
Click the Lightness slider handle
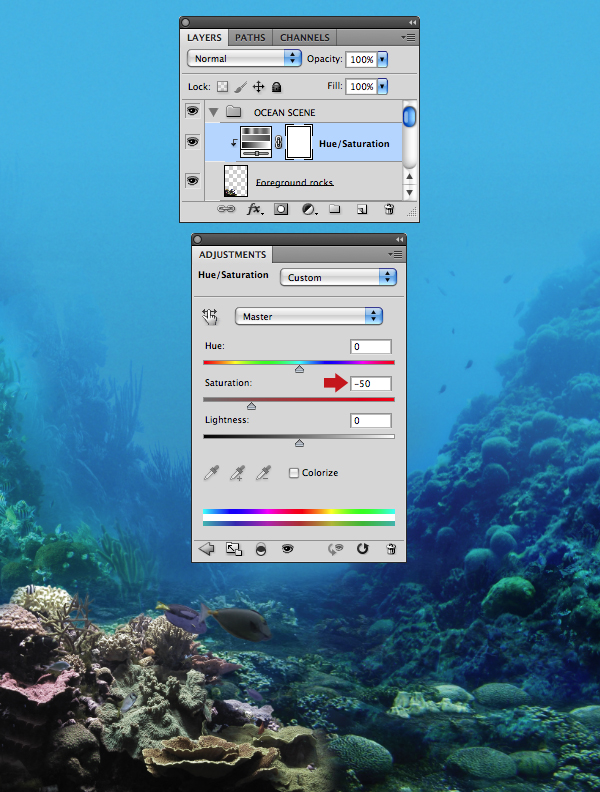click(299, 443)
